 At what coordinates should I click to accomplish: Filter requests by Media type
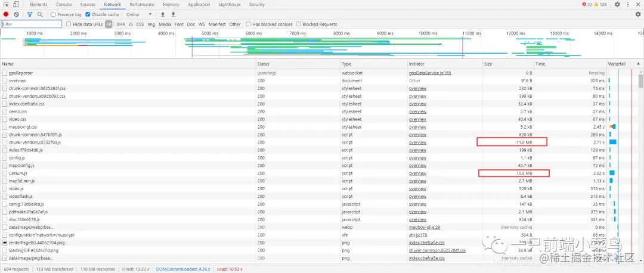point(165,24)
